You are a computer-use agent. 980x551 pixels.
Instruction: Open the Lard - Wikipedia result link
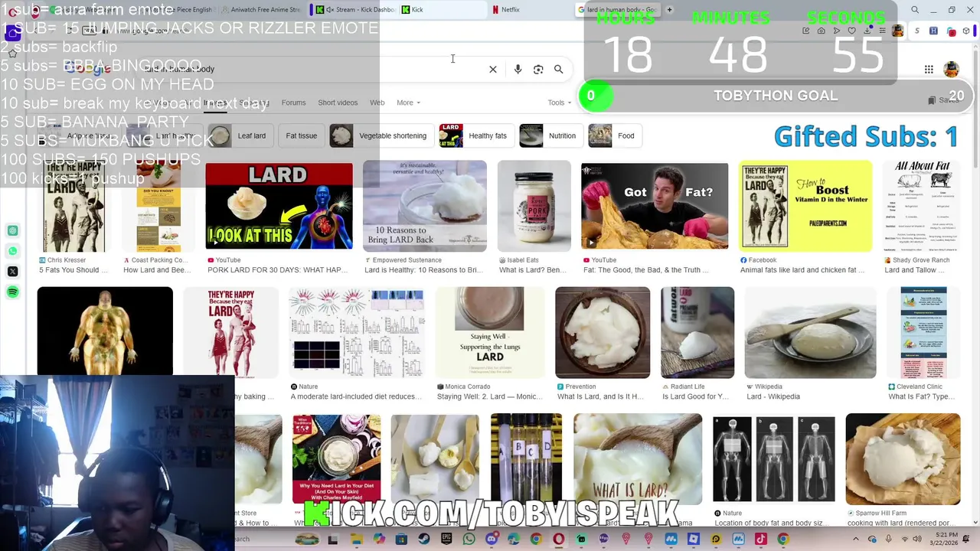pos(773,396)
